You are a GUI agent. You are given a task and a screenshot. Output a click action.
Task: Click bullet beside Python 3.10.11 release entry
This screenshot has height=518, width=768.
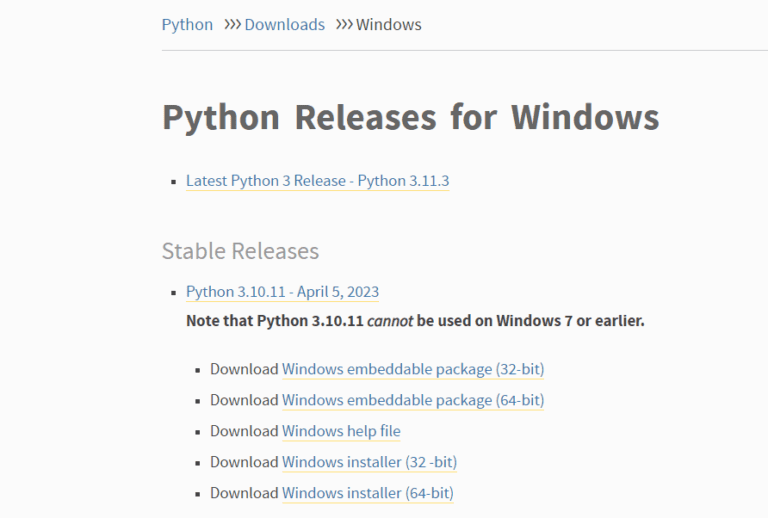173,293
